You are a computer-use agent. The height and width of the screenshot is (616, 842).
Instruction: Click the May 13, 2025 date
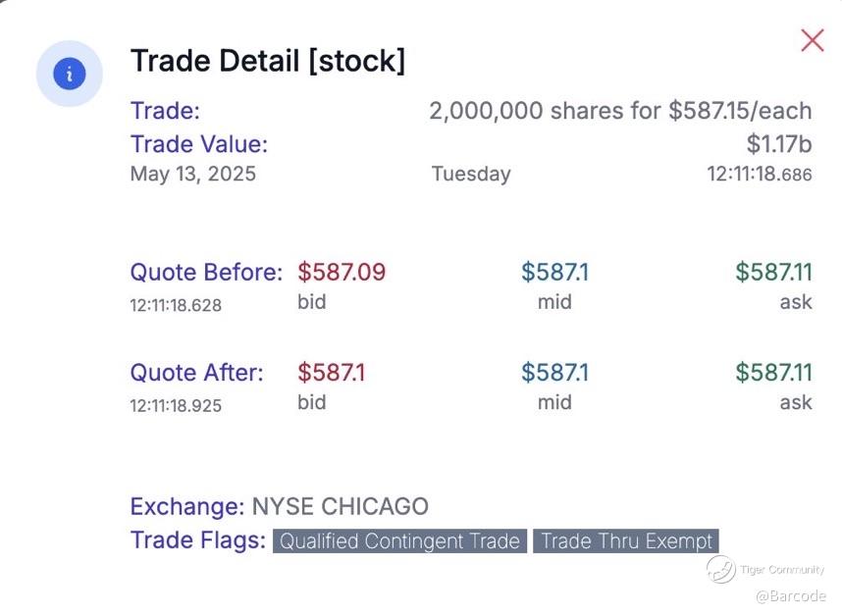[192, 174]
